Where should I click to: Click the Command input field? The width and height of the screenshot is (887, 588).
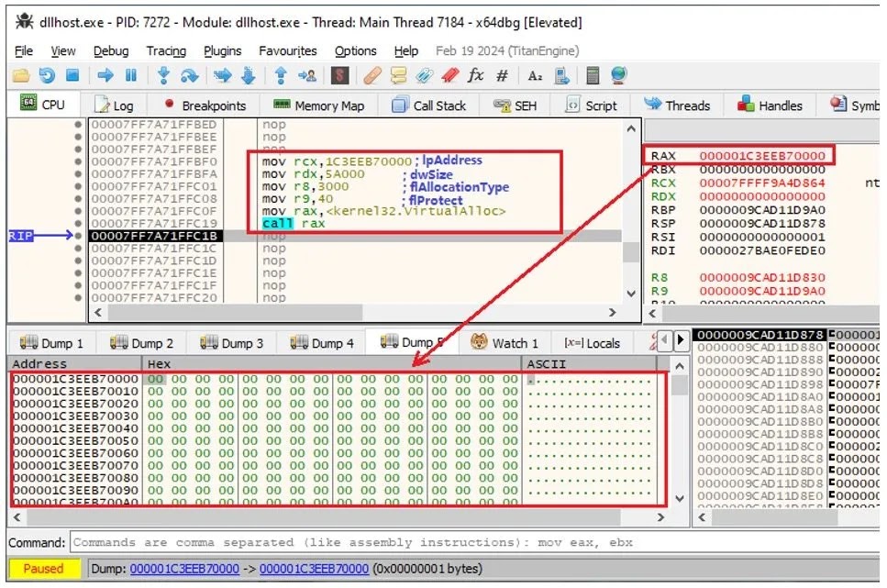(474, 542)
